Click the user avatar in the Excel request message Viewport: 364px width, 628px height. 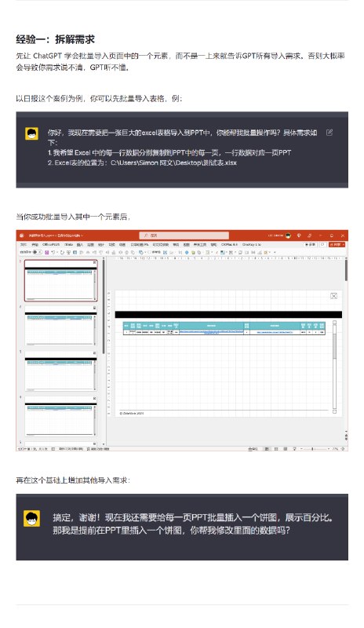point(32,133)
